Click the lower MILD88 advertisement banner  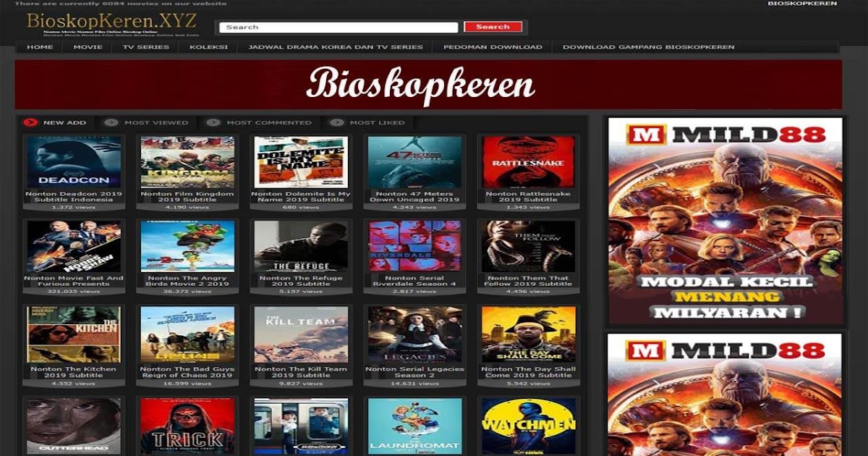726,394
